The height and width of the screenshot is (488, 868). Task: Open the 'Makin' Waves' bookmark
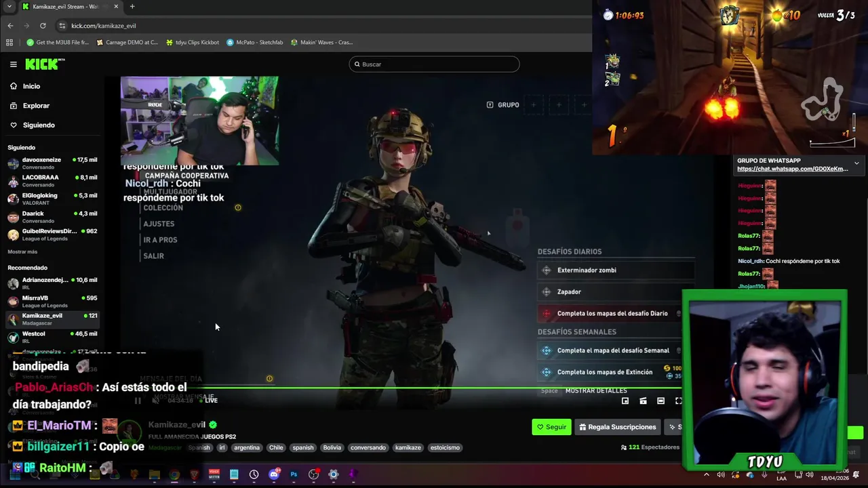click(x=321, y=42)
